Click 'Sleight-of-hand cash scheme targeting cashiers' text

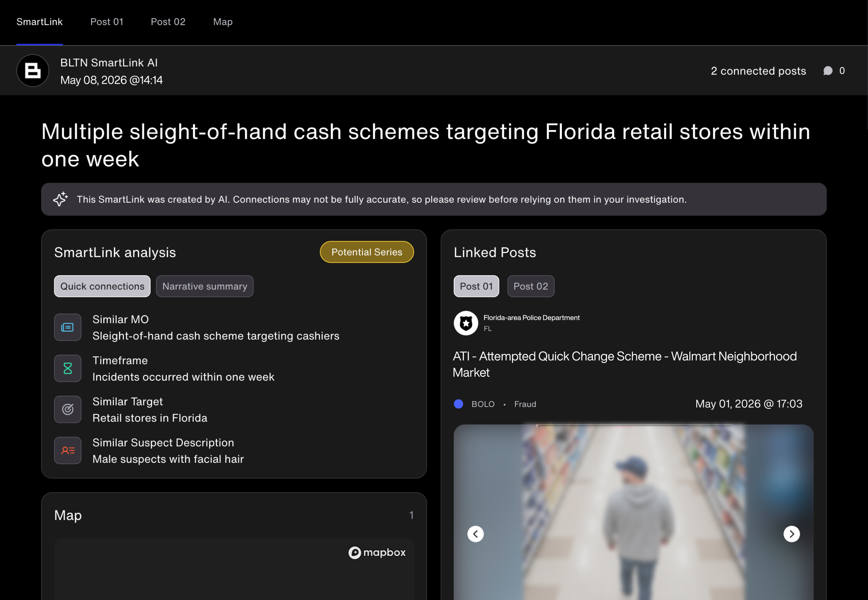coord(216,336)
